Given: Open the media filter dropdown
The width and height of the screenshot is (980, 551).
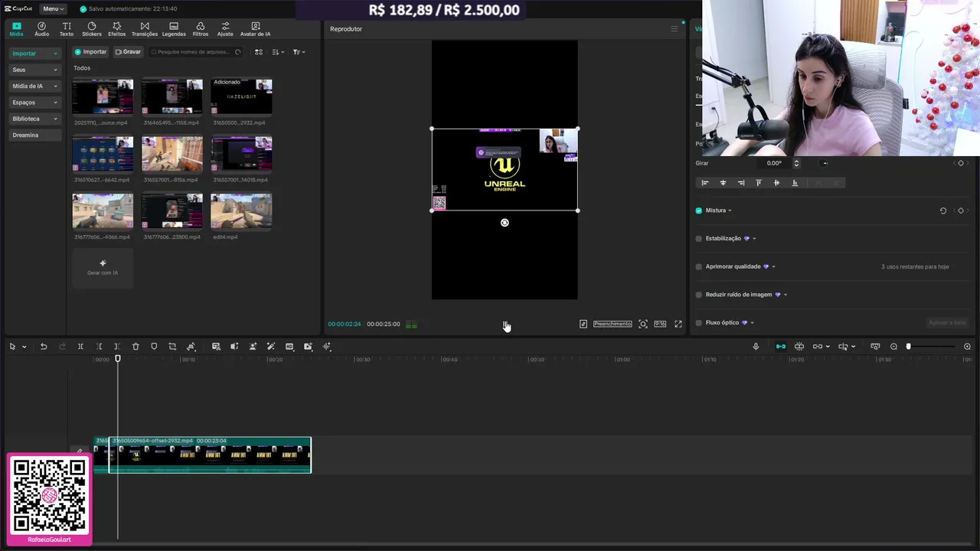Looking at the screenshot, I should [x=299, y=52].
